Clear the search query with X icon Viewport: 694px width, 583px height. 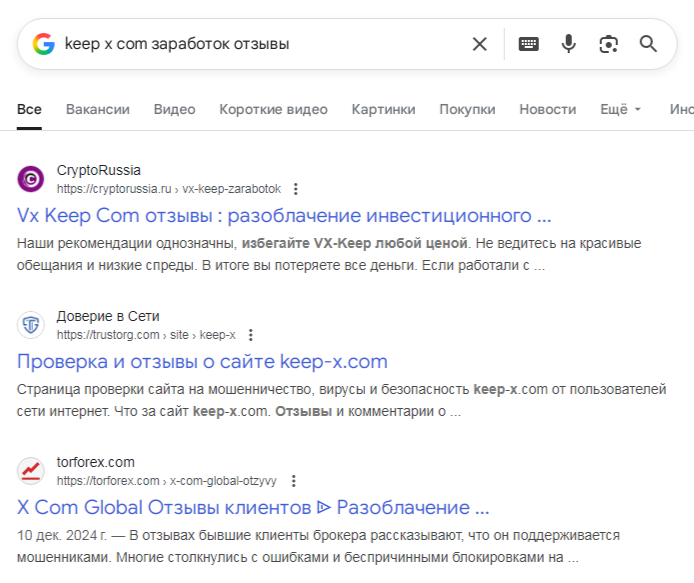pyautogui.click(x=480, y=44)
